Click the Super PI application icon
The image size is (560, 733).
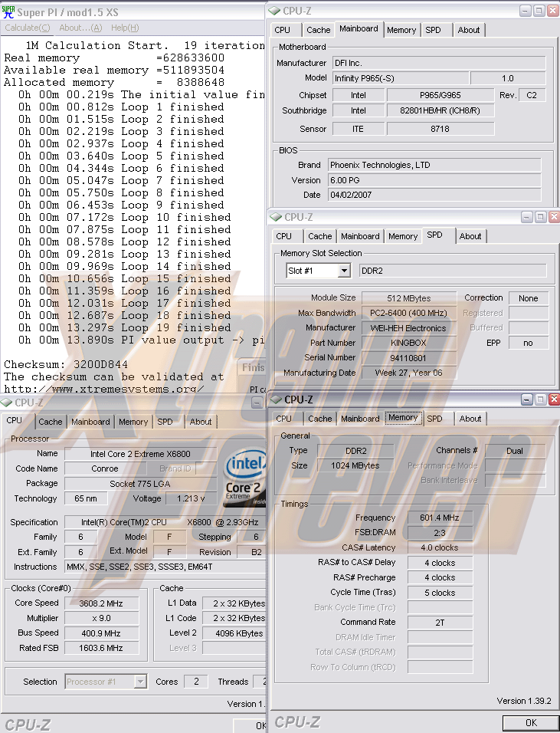pos(8,12)
